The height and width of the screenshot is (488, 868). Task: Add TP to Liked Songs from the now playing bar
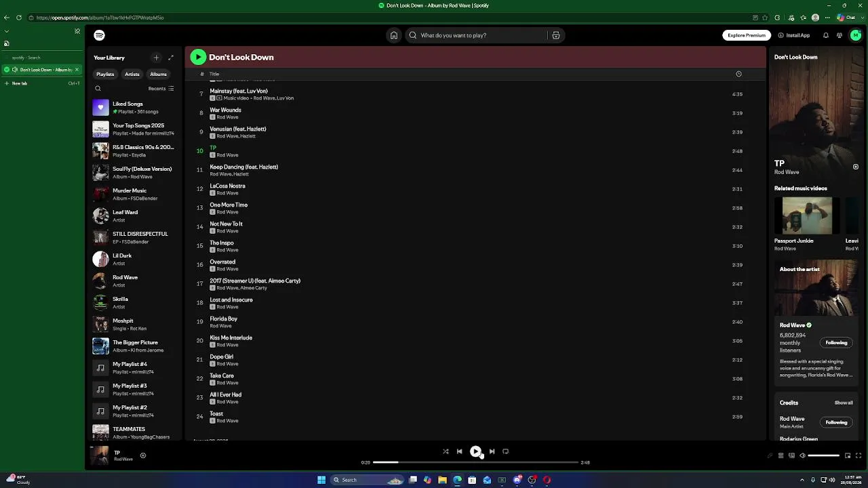[142, 455]
